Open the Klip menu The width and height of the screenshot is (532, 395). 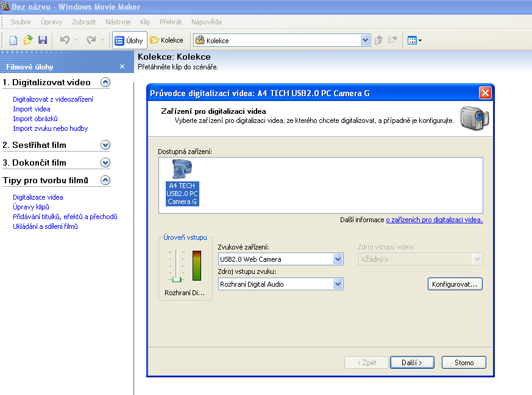(145, 22)
